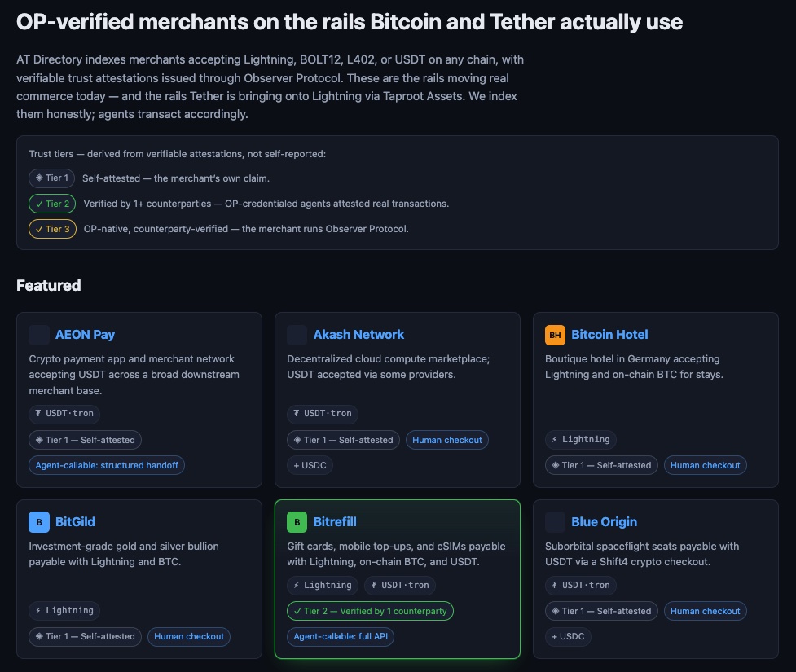Click the AEON Pay placeholder logo icon

pyautogui.click(x=39, y=335)
